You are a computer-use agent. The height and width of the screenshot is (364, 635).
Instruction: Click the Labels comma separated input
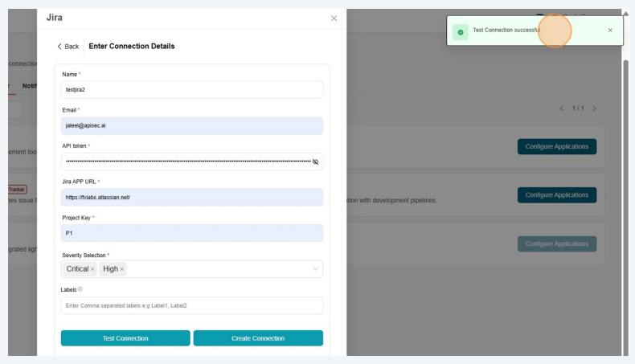coord(192,305)
